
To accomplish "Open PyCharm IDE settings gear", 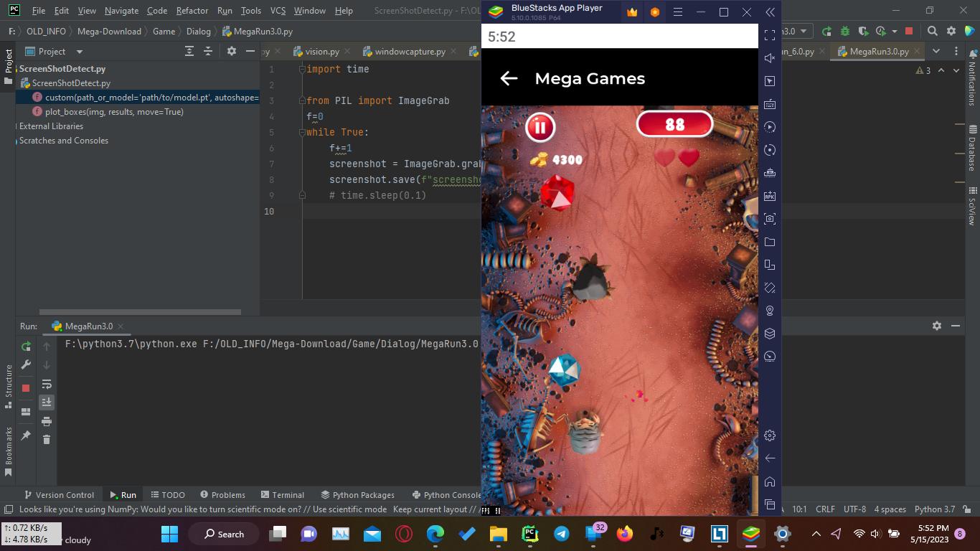I will coord(951,31).
